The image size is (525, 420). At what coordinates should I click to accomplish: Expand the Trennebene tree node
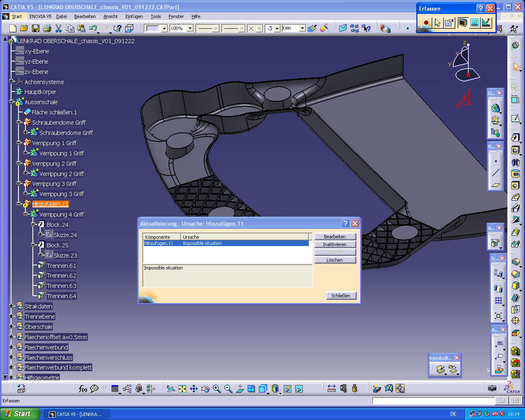coord(11,316)
